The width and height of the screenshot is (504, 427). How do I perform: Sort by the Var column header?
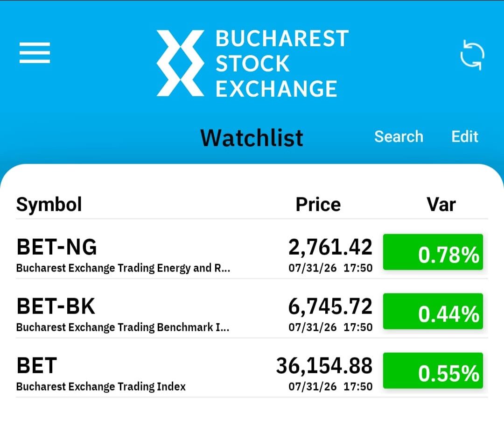441,205
